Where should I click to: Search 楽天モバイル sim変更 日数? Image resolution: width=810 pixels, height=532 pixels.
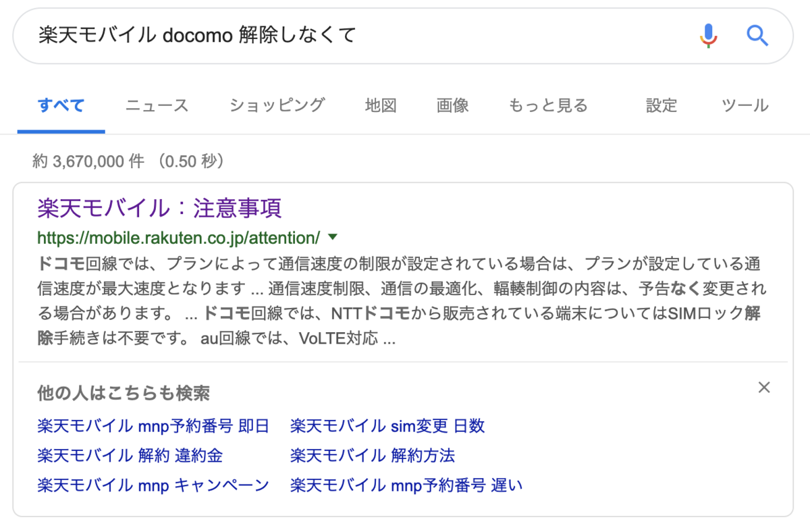(387, 426)
